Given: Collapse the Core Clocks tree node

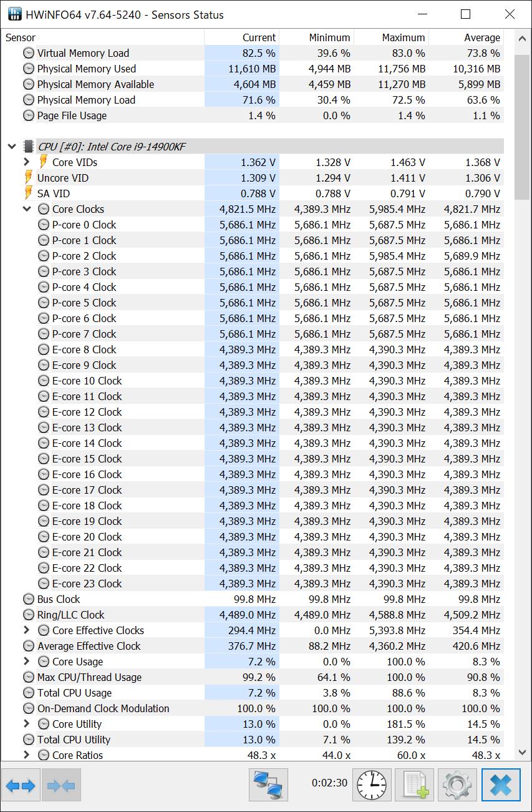Looking at the screenshot, I should [x=26, y=209].
